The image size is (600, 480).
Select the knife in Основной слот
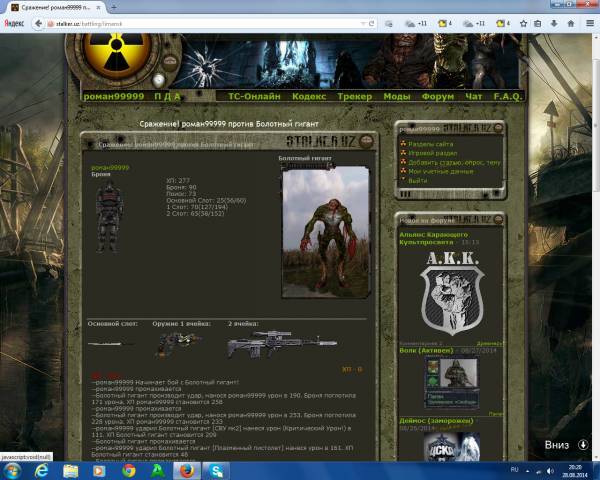click(x=110, y=344)
